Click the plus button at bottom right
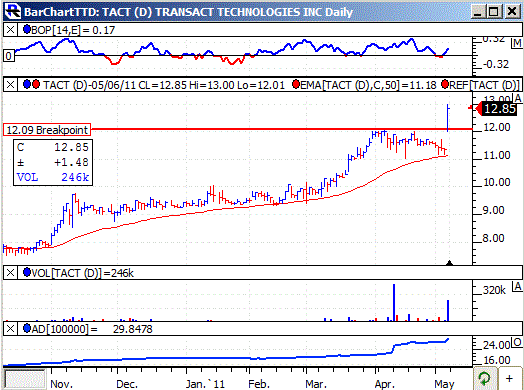The height and width of the screenshot is (390, 524). 509,378
